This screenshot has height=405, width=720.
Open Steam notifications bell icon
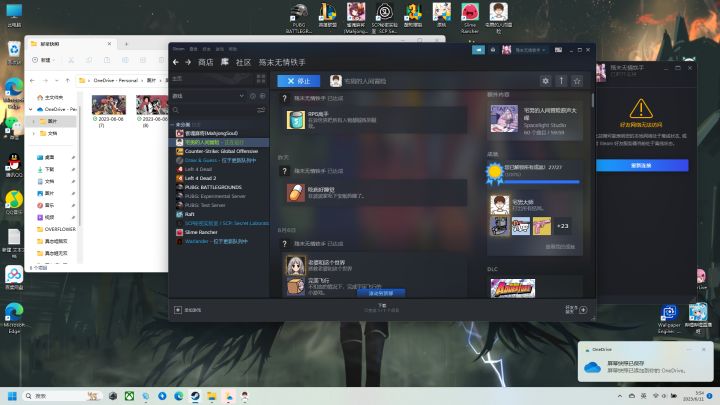click(493, 50)
